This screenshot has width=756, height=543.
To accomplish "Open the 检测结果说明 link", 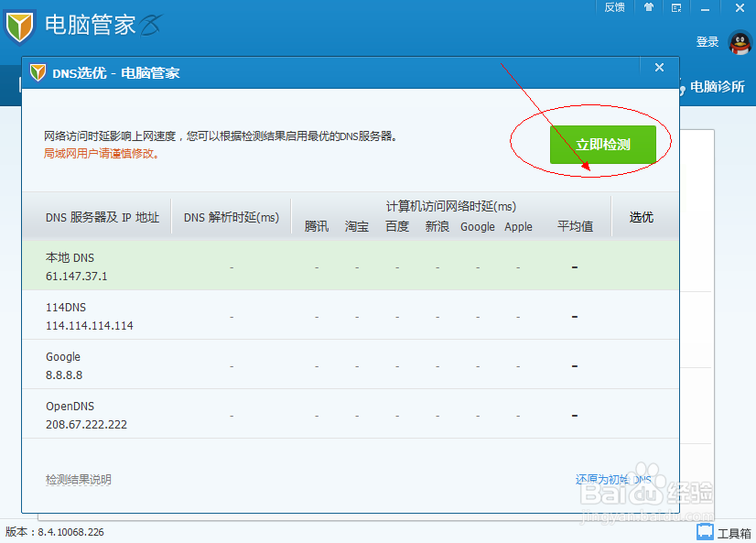I will (78, 479).
